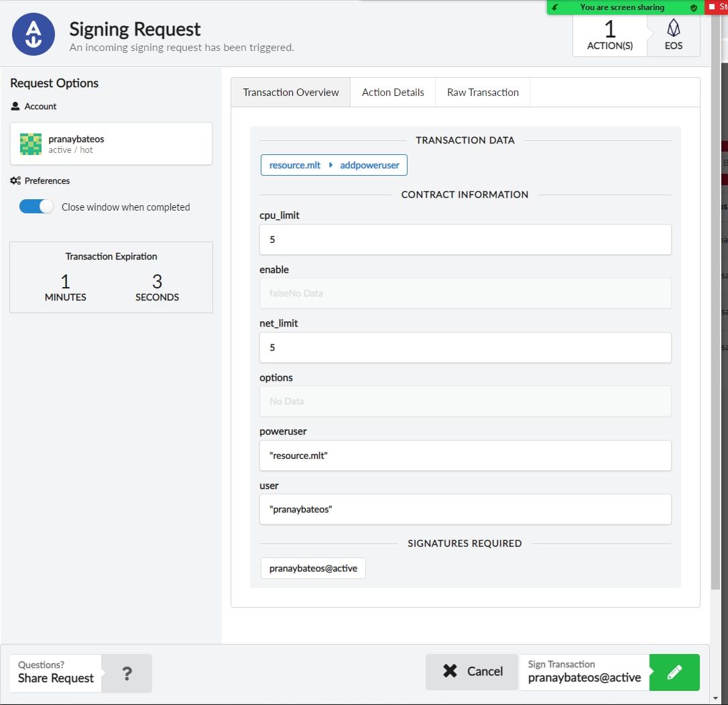The image size is (728, 705).
Task: Click the pranaybateos@active signature label
Action: tap(314, 568)
